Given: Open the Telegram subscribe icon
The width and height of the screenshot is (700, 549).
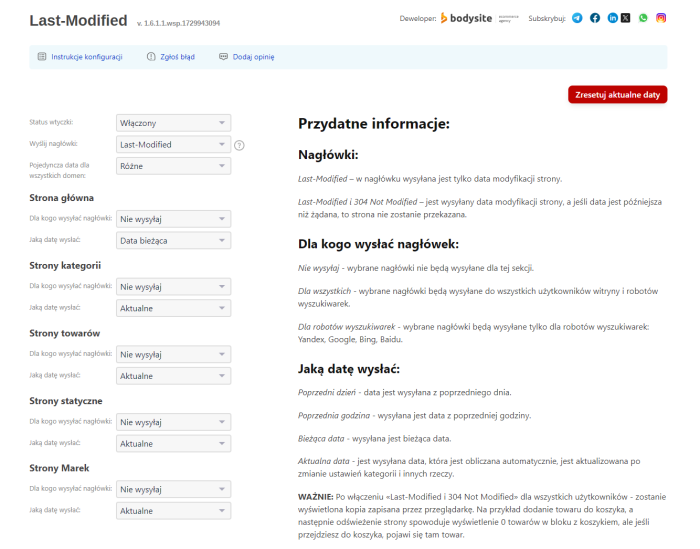Looking at the screenshot, I should [578, 18].
